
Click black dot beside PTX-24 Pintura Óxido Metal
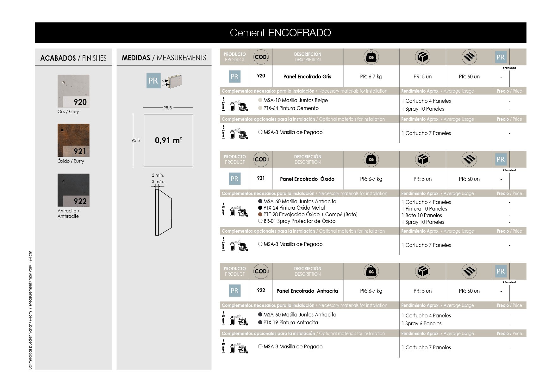260,208
